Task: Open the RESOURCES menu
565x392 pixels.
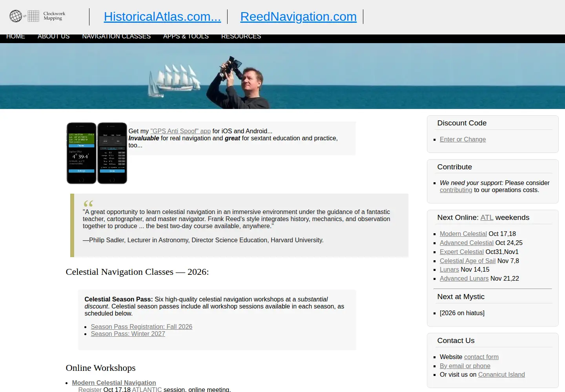Action: click(241, 36)
